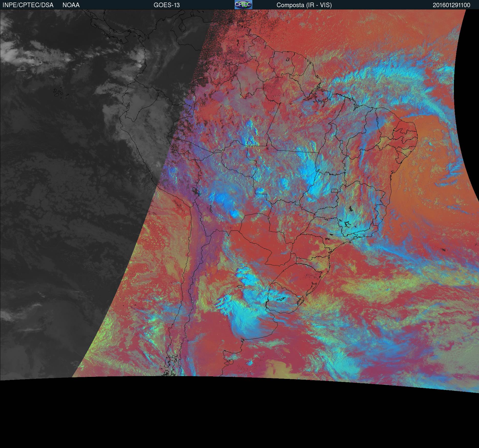Click the GOES-13 satellite name text

point(166,5)
